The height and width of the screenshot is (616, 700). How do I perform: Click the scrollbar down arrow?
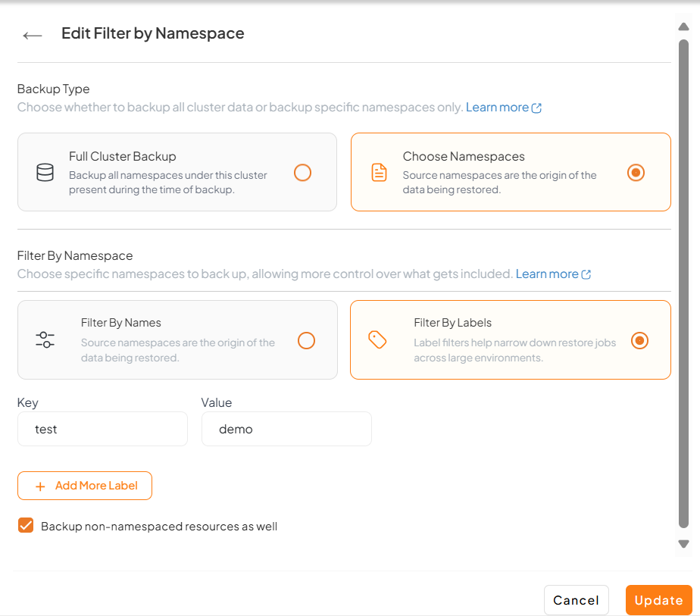683,544
